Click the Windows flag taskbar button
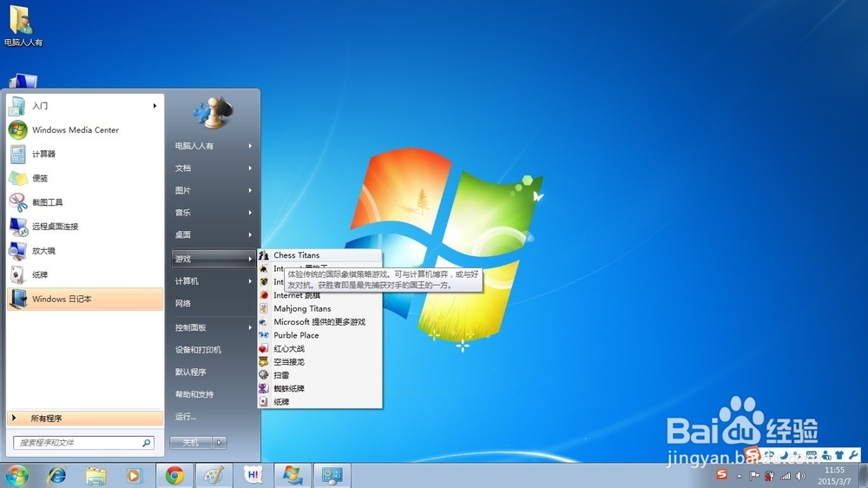This screenshot has height=488, width=868. point(293,476)
